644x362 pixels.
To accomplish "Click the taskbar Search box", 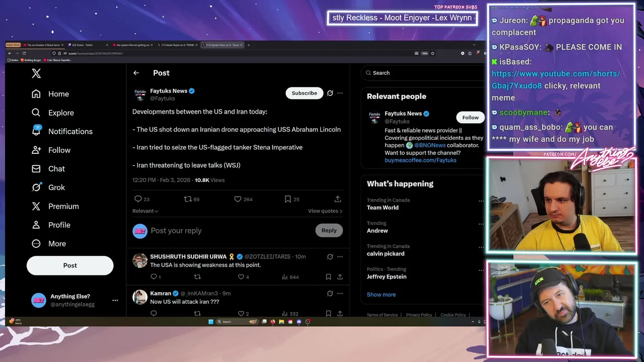I will point(236,322).
